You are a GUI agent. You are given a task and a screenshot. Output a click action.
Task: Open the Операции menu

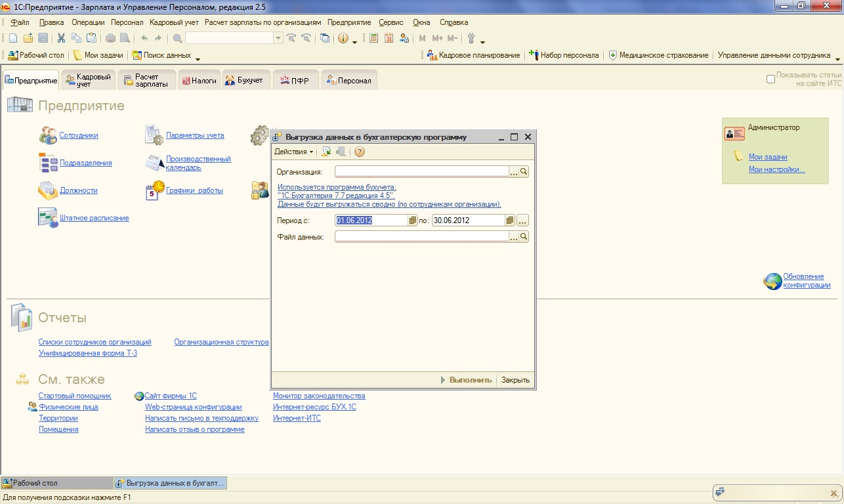tap(88, 22)
